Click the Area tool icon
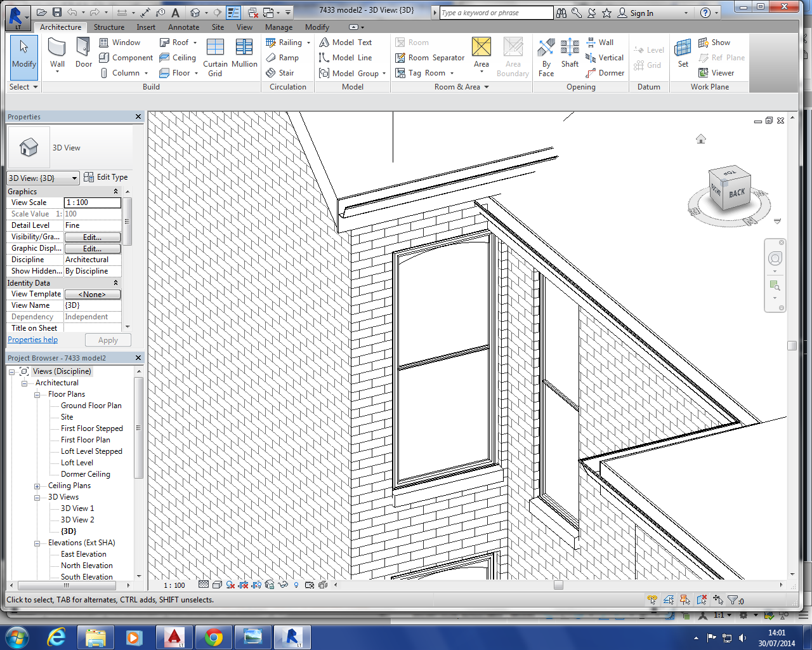The width and height of the screenshot is (812, 650). pyautogui.click(x=481, y=48)
